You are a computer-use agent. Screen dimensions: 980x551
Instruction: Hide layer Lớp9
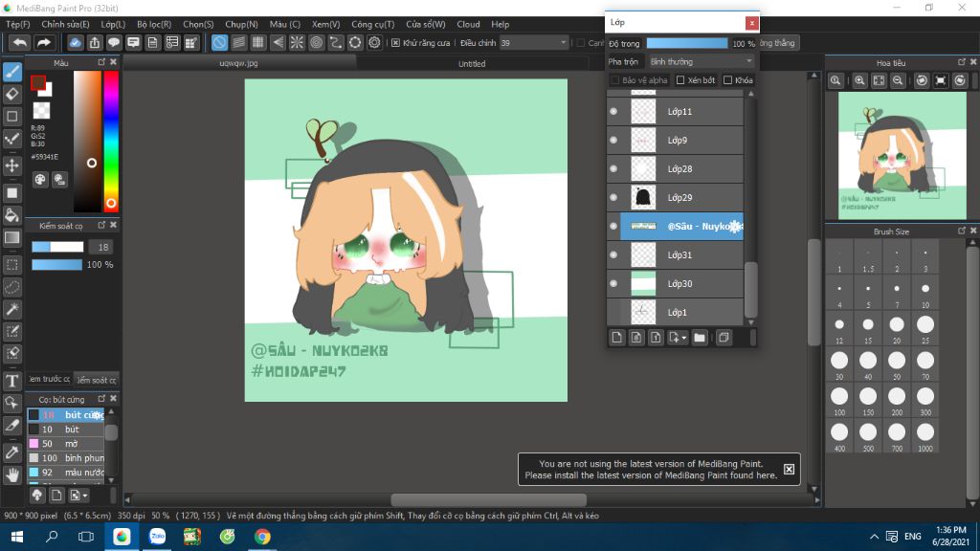pyautogui.click(x=613, y=140)
